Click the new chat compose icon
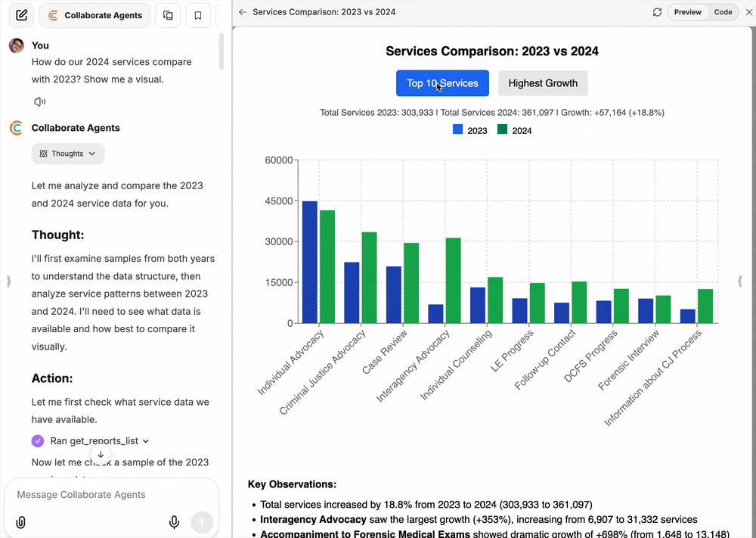The height and width of the screenshot is (538, 756). click(x=21, y=15)
